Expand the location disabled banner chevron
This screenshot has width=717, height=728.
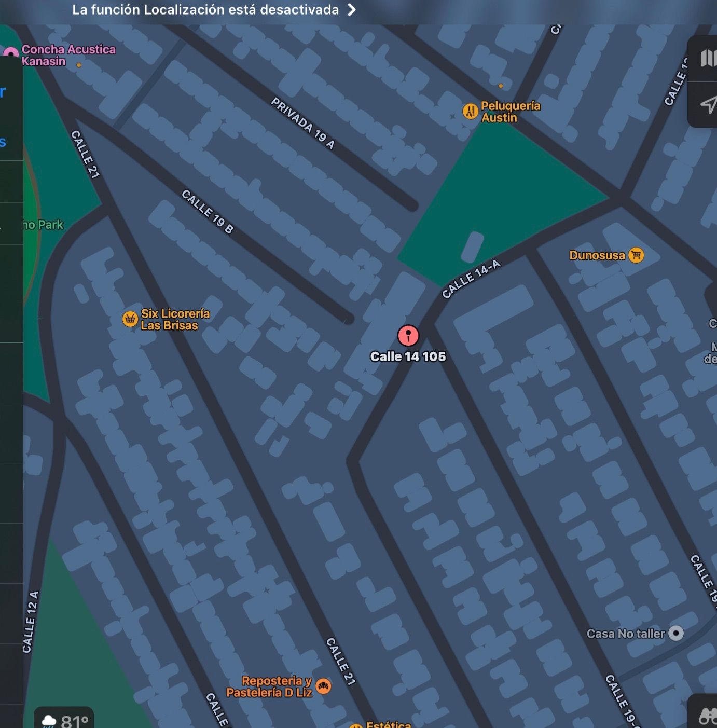352,10
